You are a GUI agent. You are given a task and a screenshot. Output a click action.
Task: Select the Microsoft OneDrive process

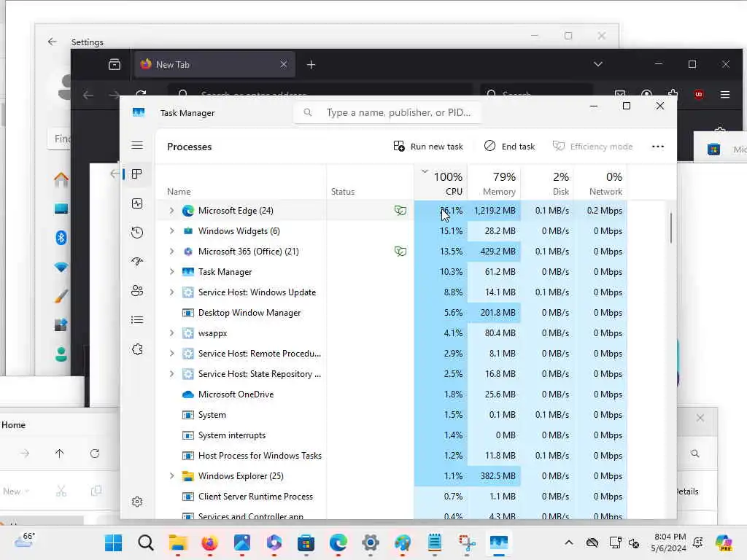pos(392,394)
